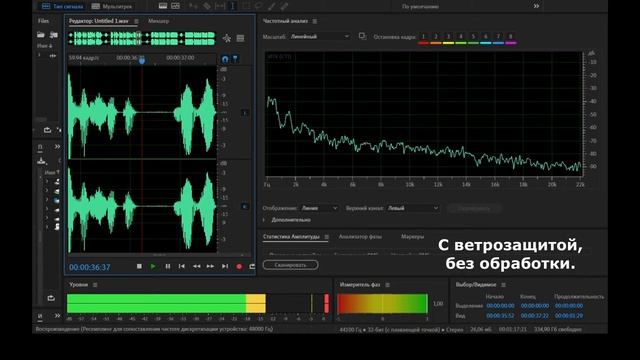This screenshot has width=640, height=360.
Task: Click the Scan (Сканировать) button
Action: 290,265
